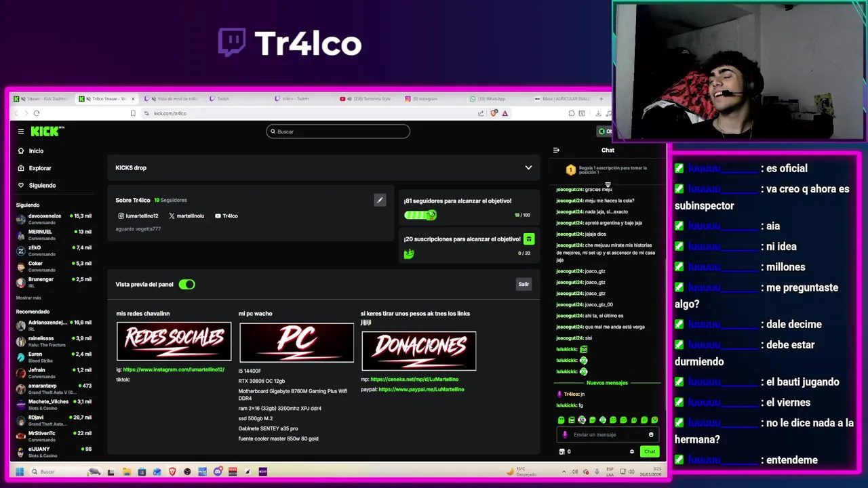
Task: Open the lumartellino12 Instagram link
Action: 138,216
